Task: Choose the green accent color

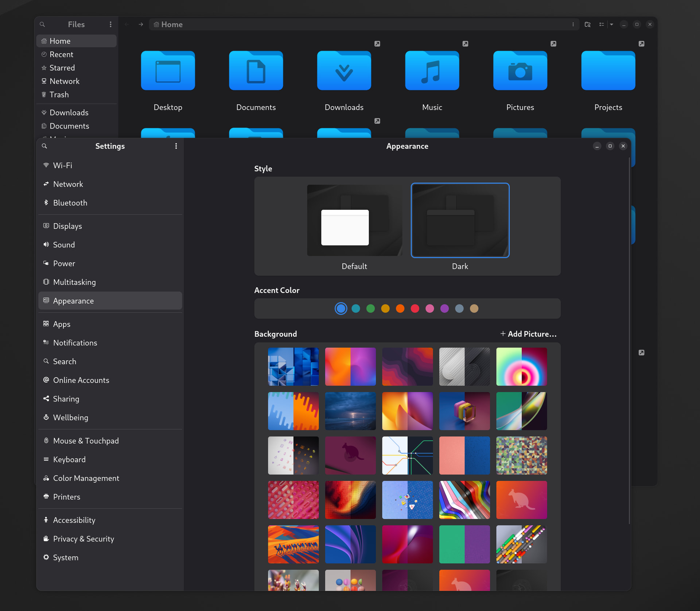Action: (370, 309)
